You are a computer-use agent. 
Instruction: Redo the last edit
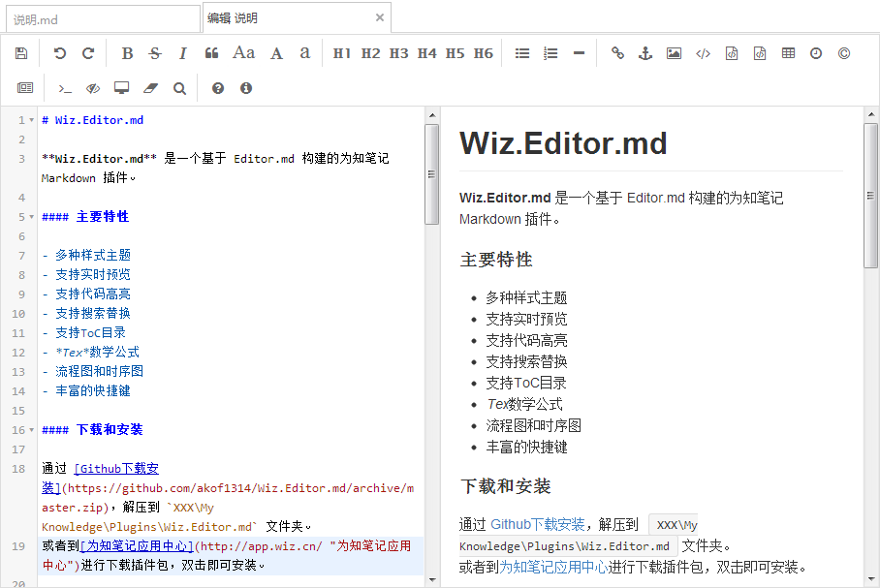point(88,53)
